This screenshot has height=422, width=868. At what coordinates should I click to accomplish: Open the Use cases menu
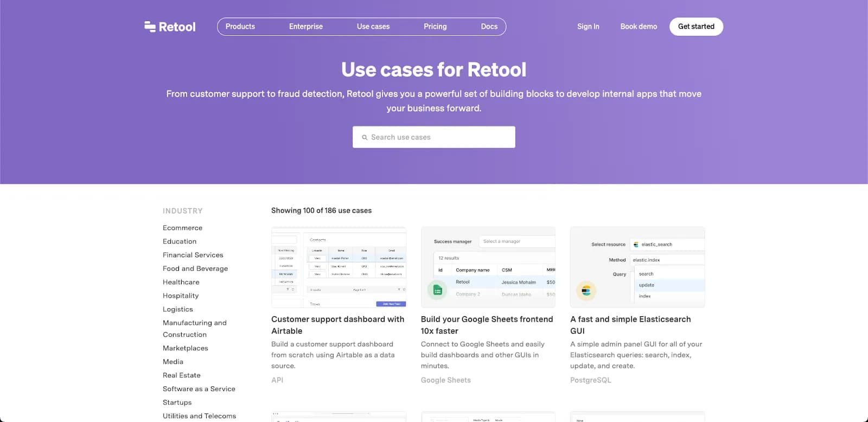click(373, 27)
